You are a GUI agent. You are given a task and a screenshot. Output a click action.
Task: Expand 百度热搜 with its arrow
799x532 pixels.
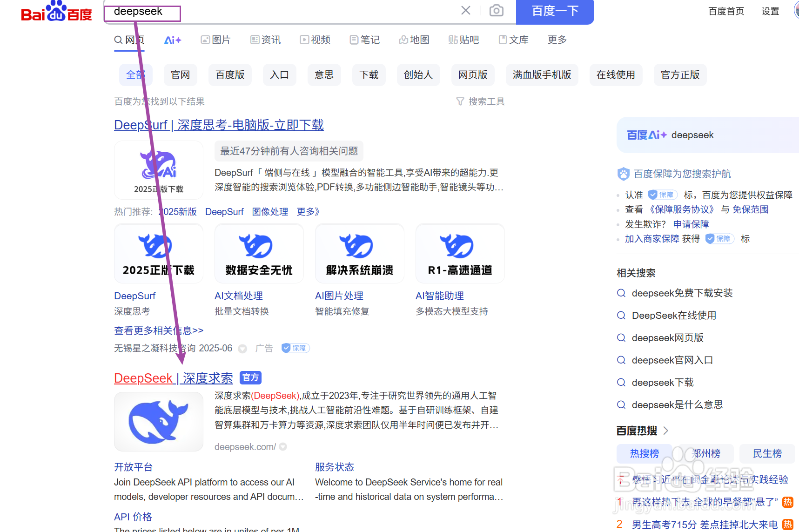[666, 431]
